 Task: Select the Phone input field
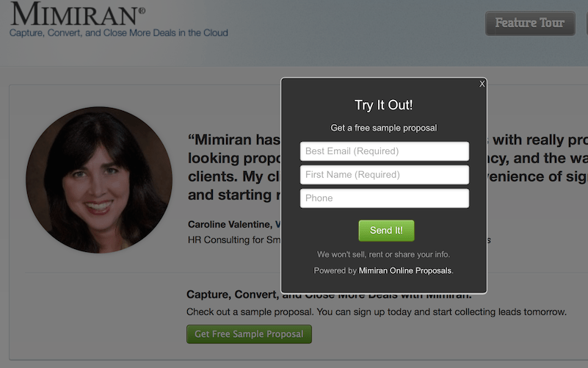tap(385, 198)
